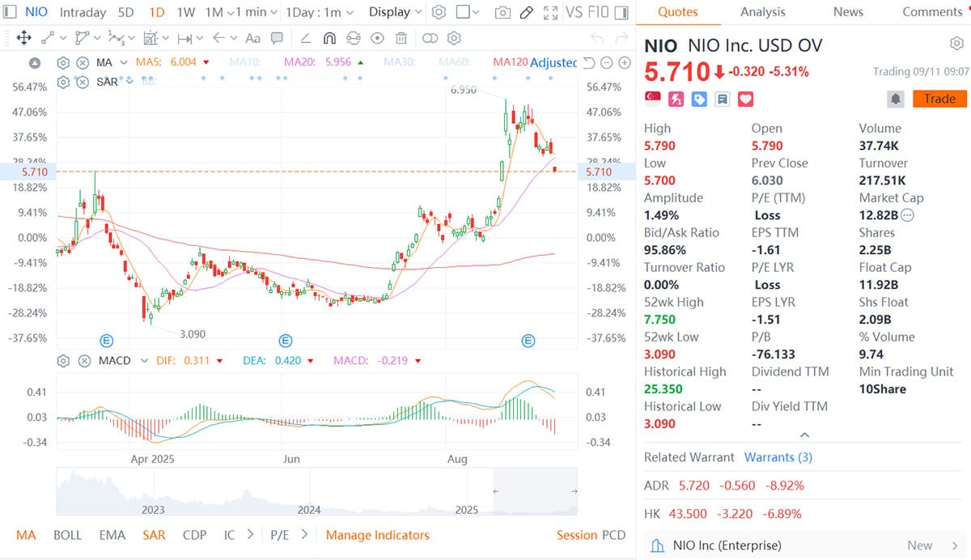971x560 pixels.
Task: Activate the magnet snapping tool
Action: (330, 38)
